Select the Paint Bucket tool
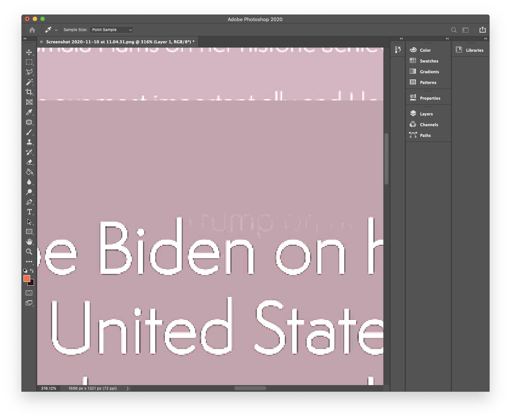The width and height of the screenshot is (511, 420). (x=29, y=172)
